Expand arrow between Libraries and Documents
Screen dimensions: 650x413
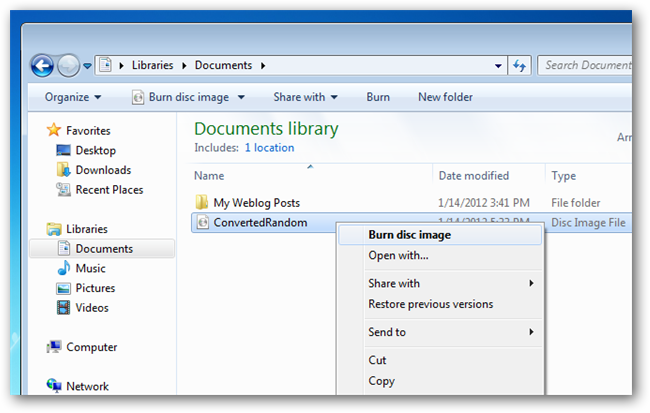click(184, 66)
